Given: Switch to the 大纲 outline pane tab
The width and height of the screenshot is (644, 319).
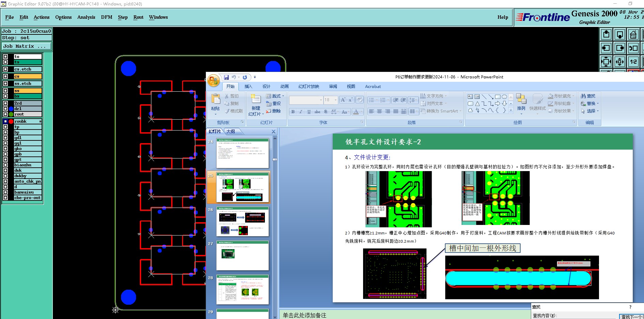Looking at the screenshot, I should (231, 132).
